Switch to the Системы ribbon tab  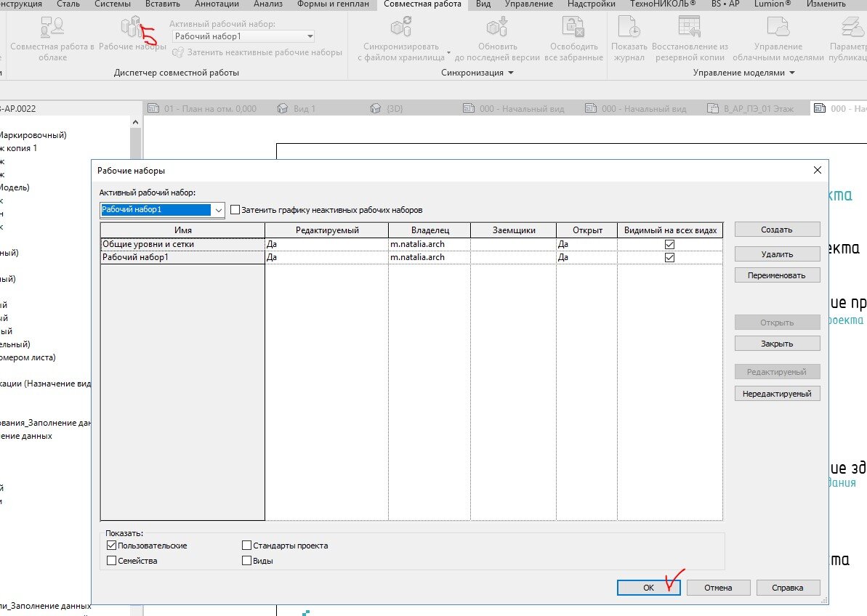coord(113,4)
